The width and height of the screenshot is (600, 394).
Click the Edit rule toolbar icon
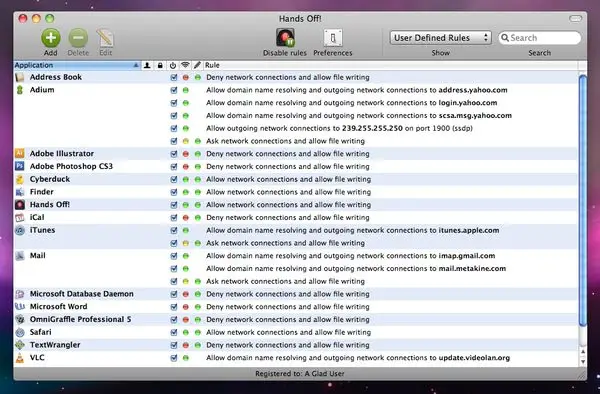[105, 37]
